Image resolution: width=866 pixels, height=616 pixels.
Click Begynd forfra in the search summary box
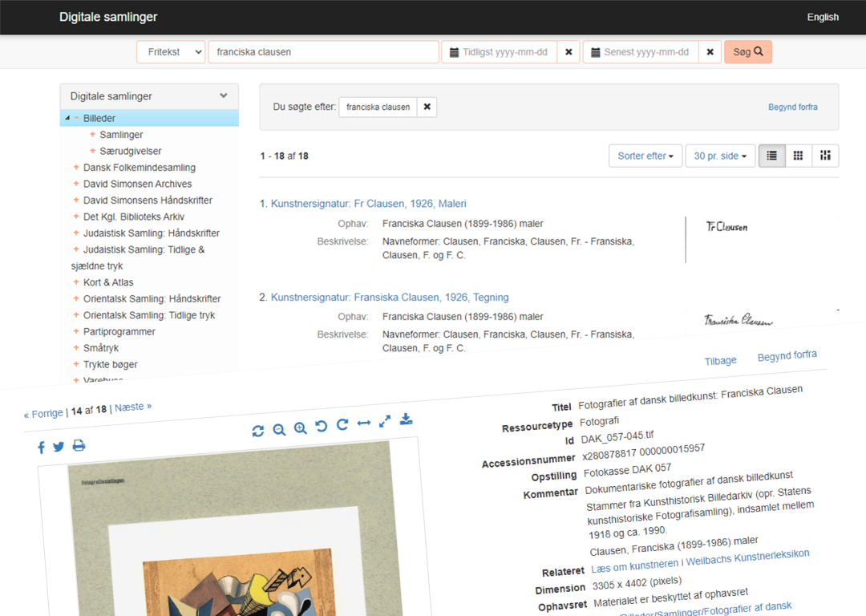pos(793,107)
